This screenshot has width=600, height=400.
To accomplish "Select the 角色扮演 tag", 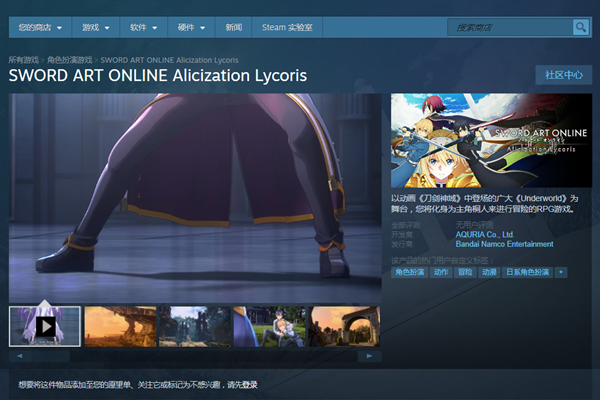I will click(x=409, y=272).
